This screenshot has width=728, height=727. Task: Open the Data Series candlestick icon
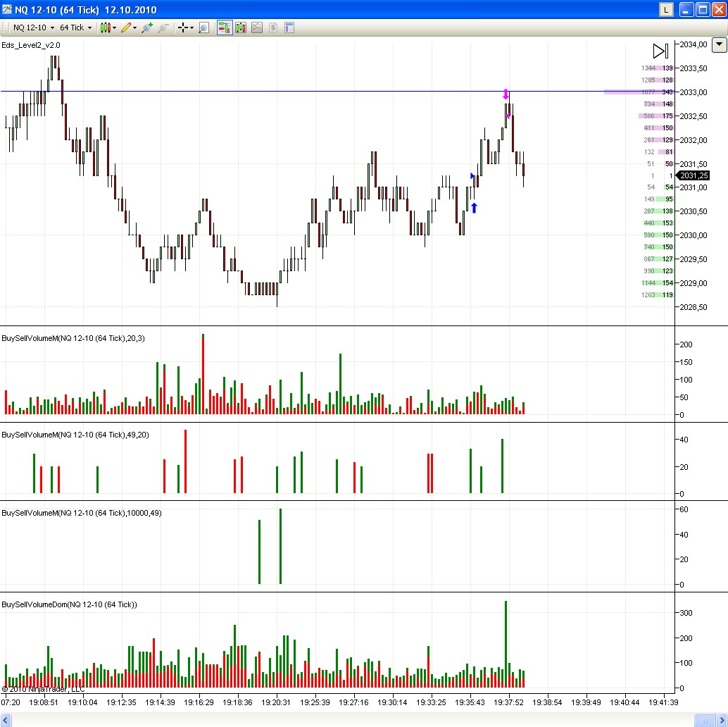coord(240,27)
